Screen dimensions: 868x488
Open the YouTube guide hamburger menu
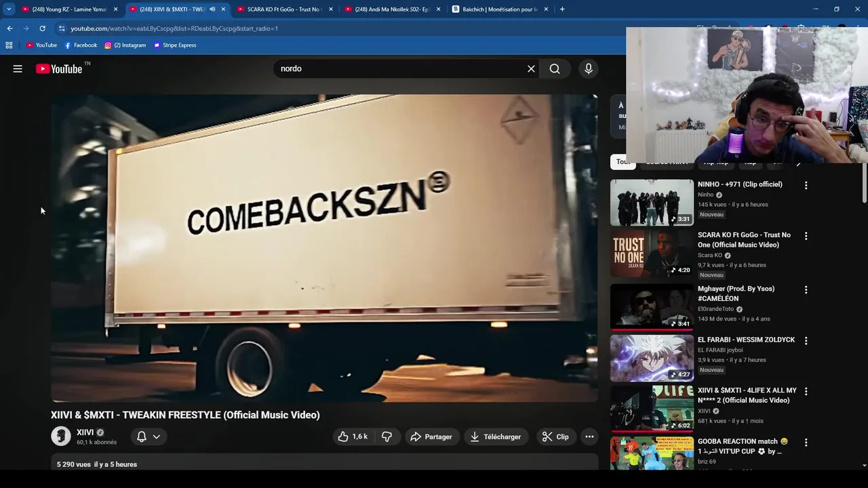point(18,68)
